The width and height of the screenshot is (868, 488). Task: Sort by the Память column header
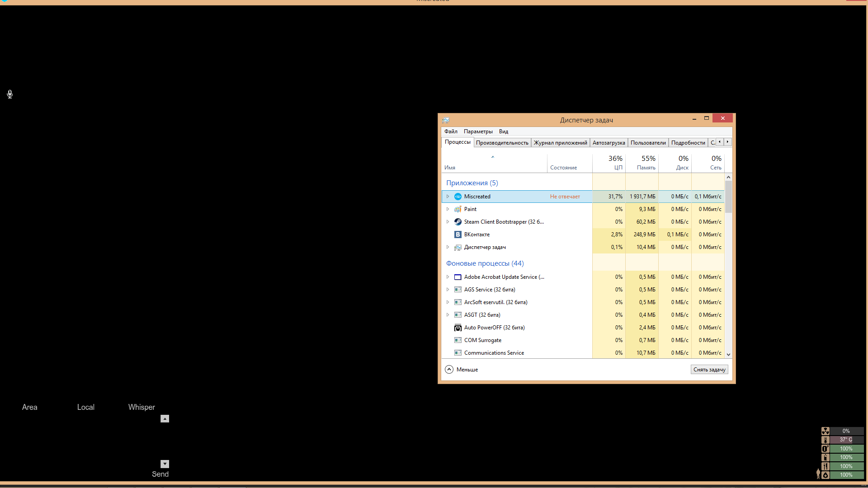tap(642, 163)
